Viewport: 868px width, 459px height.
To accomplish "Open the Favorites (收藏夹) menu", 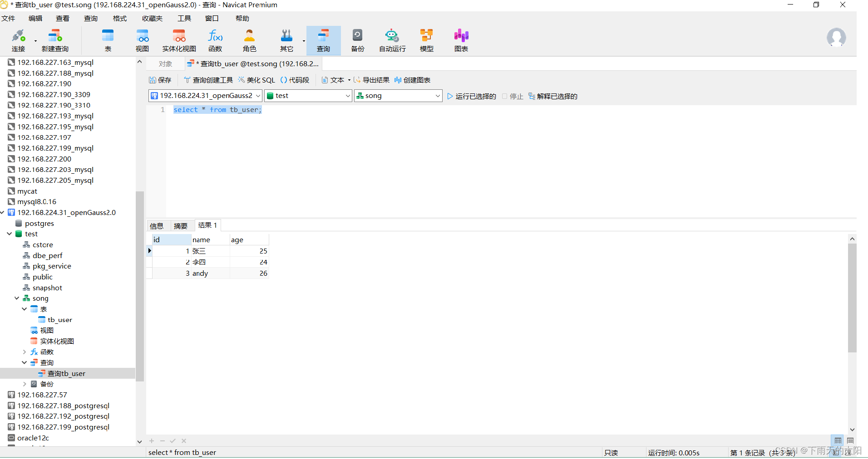I will point(152,19).
